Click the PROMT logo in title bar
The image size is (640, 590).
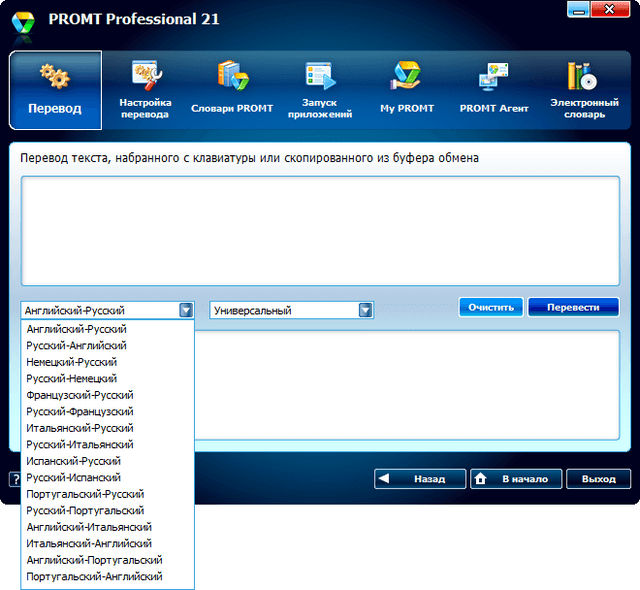(23, 23)
